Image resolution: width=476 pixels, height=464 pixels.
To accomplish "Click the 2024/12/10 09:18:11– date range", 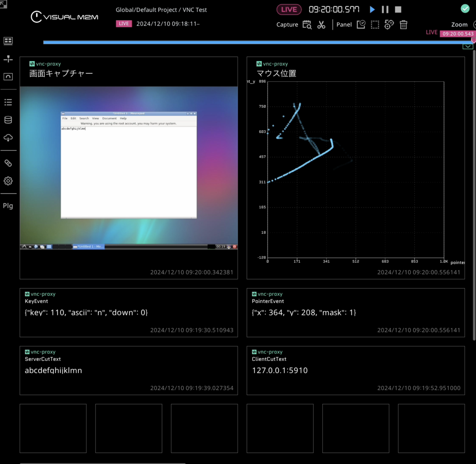I will [x=168, y=24].
